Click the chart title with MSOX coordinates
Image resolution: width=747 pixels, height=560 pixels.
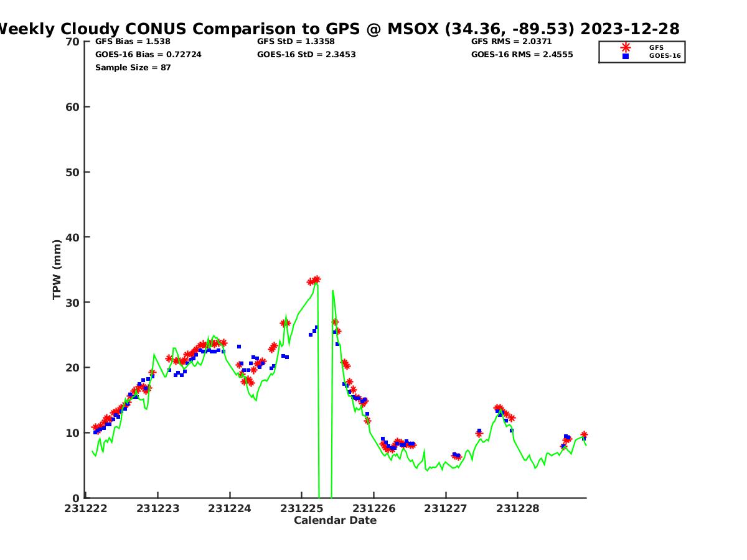(x=339, y=29)
